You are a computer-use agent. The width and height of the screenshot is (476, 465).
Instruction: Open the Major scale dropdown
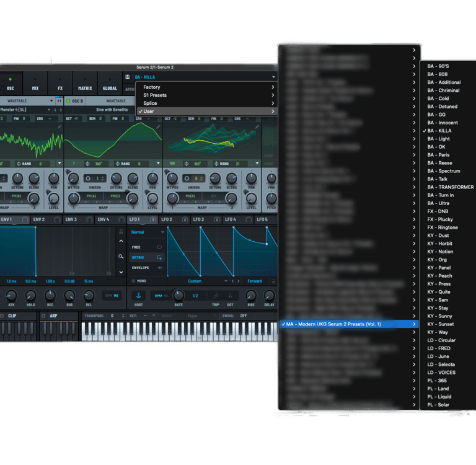pyautogui.click(x=214, y=316)
